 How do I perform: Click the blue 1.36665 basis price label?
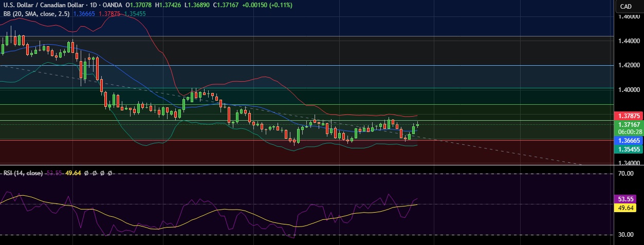[x=628, y=140]
